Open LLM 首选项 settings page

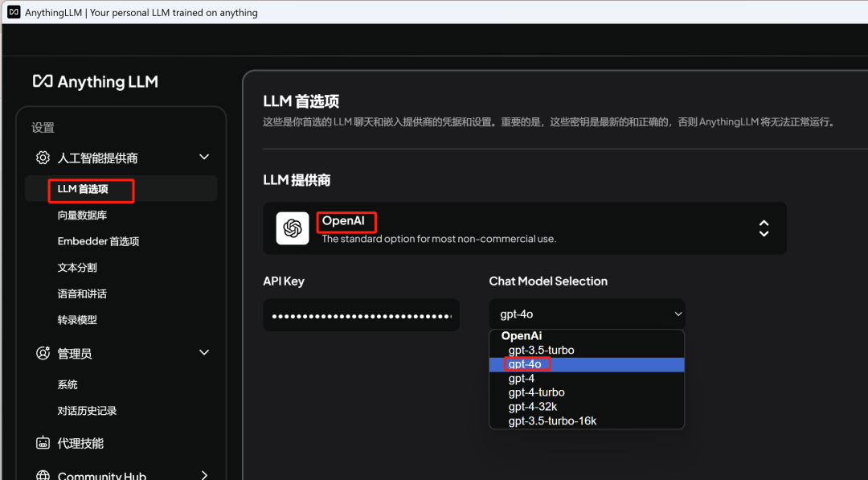pyautogui.click(x=121, y=189)
